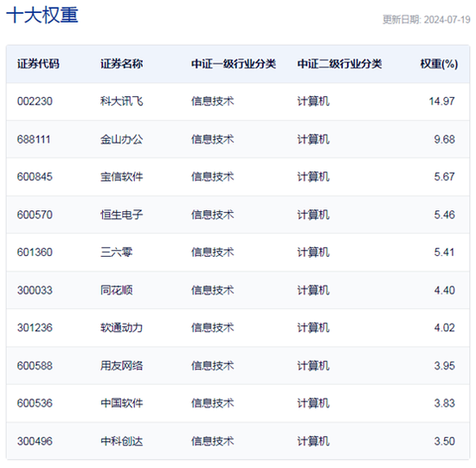Select stock code 600588
This screenshot has height=468, width=476.
(35, 366)
